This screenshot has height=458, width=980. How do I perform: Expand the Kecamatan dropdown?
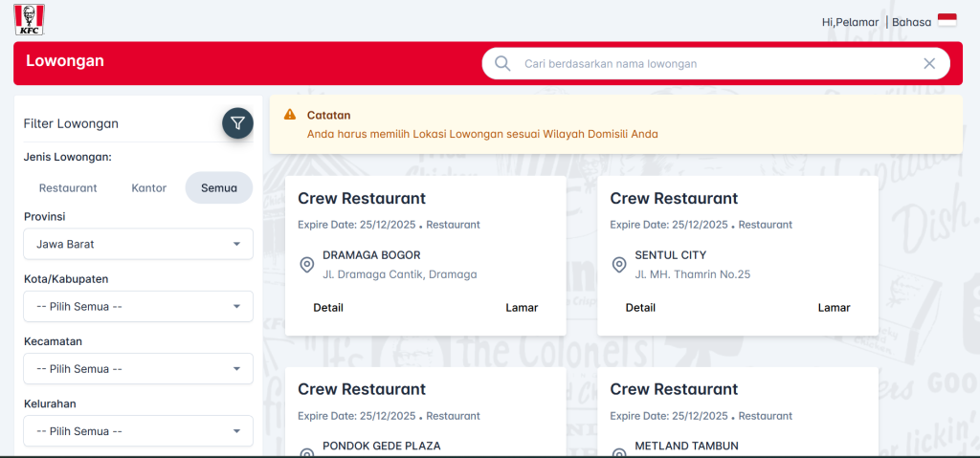point(138,369)
